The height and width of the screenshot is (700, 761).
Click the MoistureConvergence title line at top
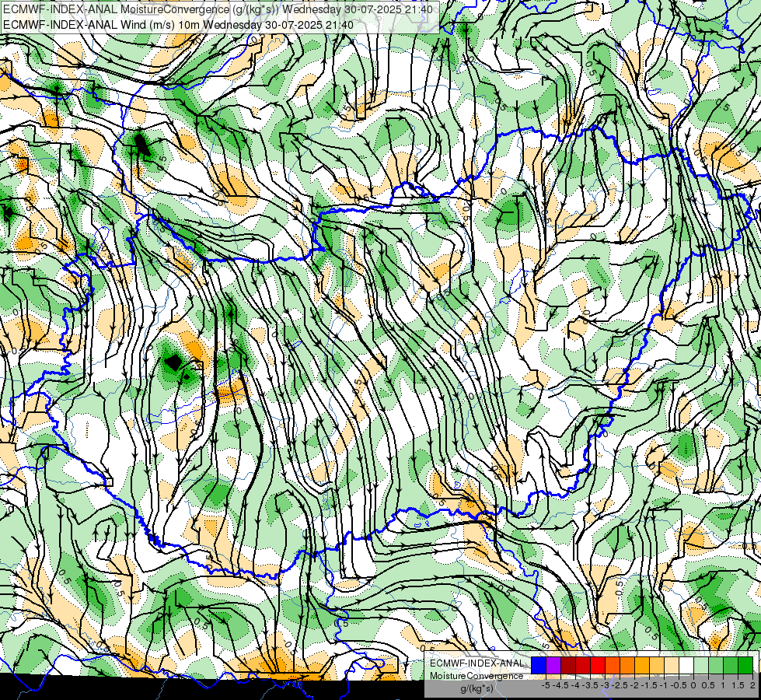pyautogui.click(x=218, y=9)
